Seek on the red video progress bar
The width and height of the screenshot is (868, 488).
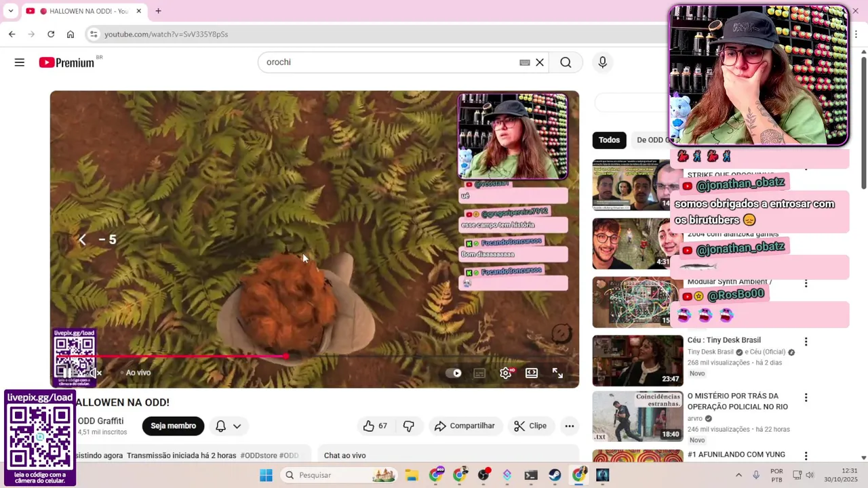point(315,356)
